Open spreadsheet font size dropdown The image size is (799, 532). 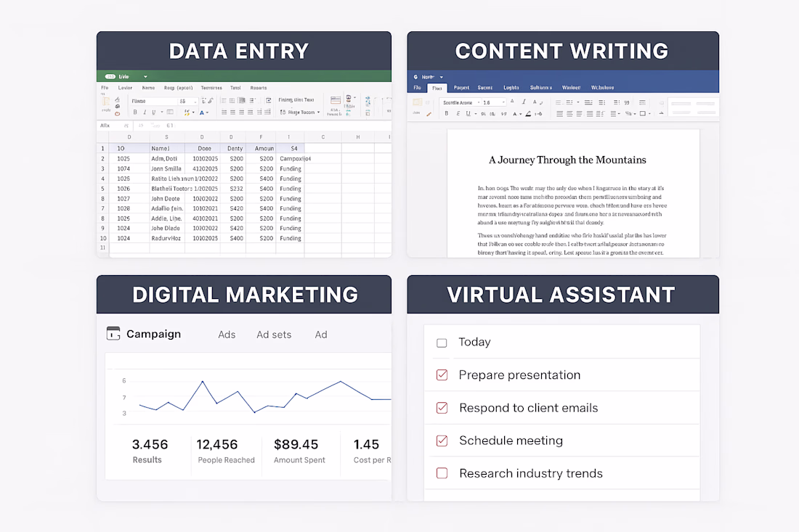coord(195,102)
